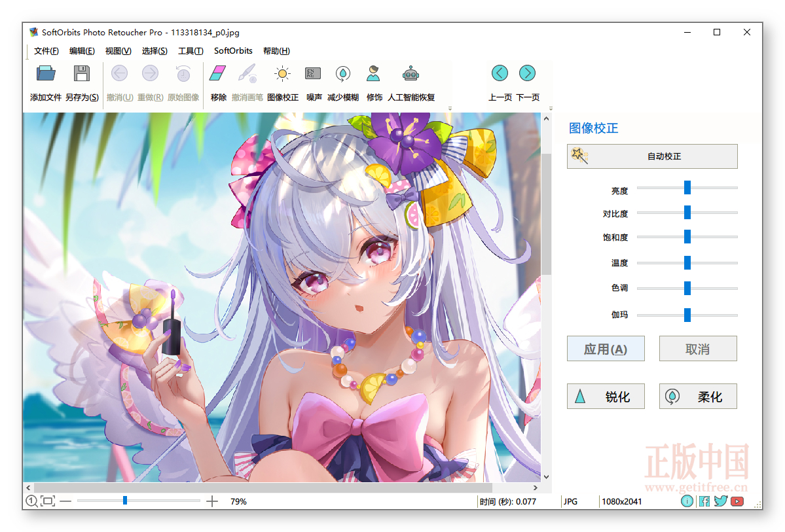Open the Facebook icon in status bar

click(x=704, y=501)
